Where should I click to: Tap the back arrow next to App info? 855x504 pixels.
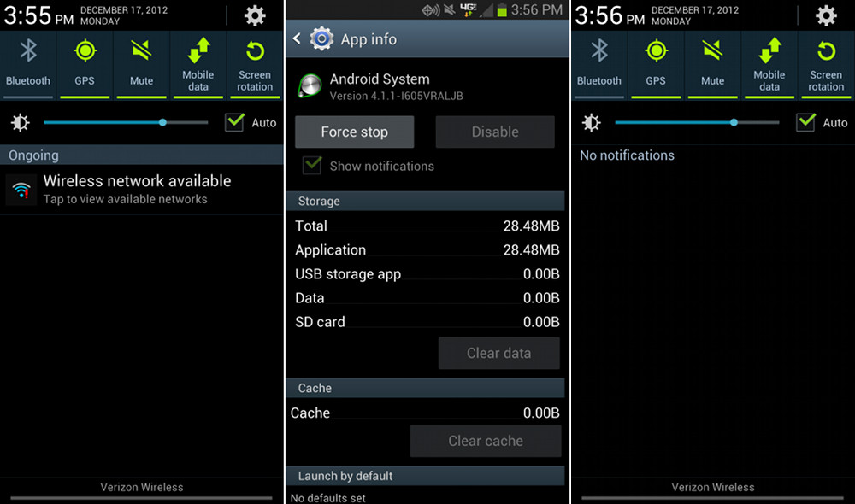pyautogui.click(x=297, y=38)
